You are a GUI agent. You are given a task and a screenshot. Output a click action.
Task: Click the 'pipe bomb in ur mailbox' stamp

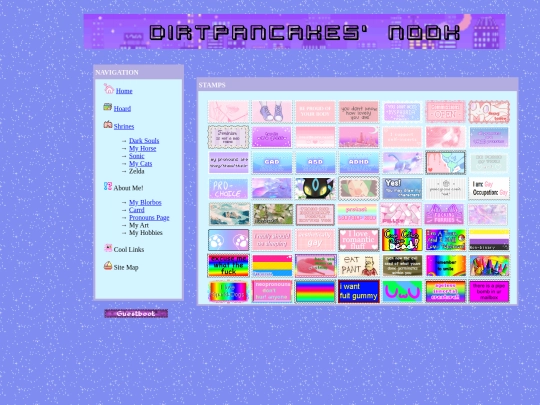[489, 291]
